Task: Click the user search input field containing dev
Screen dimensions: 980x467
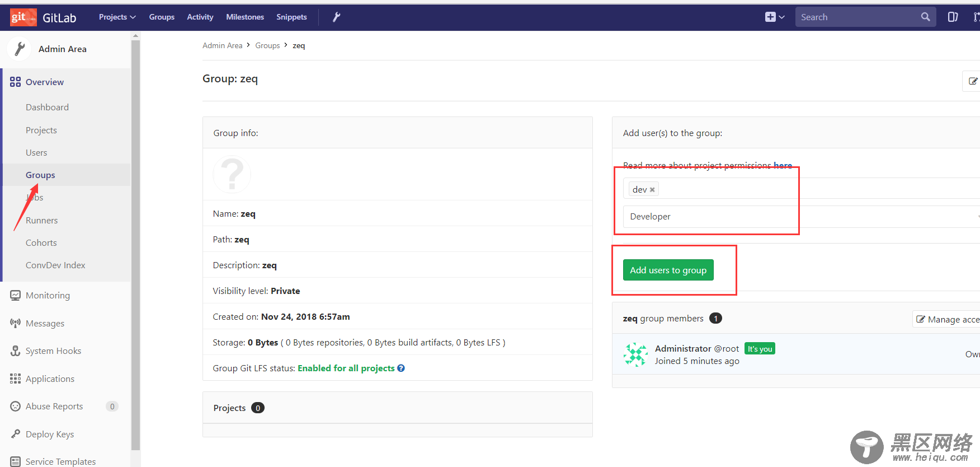Action: pyautogui.click(x=802, y=189)
